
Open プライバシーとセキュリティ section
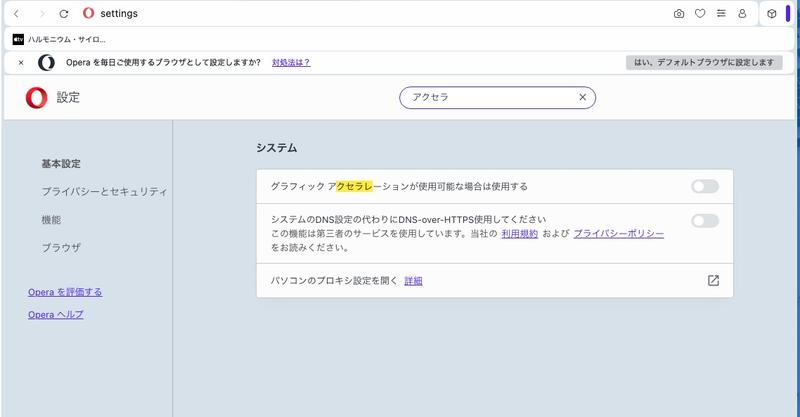click(x=104, y=191)
